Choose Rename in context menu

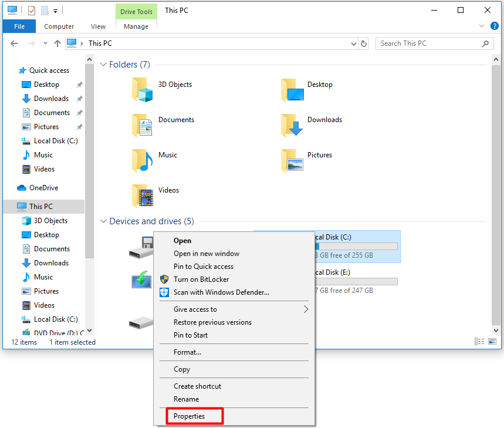pos(234,399)
